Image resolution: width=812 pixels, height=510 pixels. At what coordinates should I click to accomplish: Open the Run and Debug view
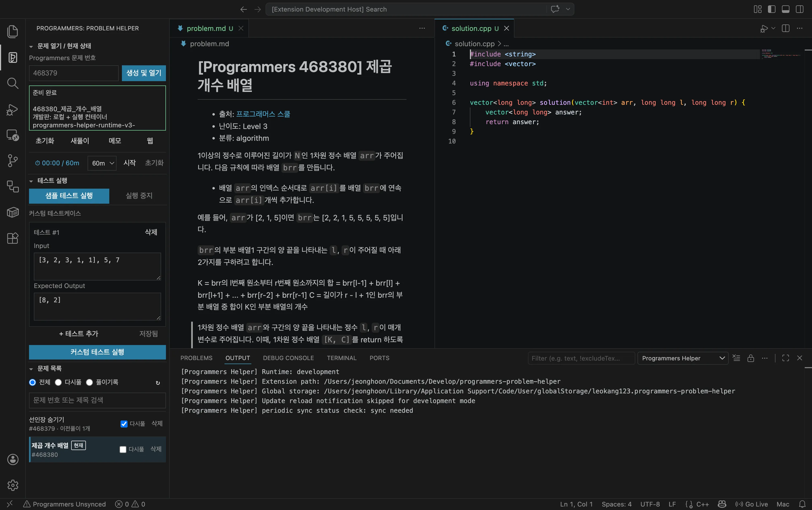(12, 110)
